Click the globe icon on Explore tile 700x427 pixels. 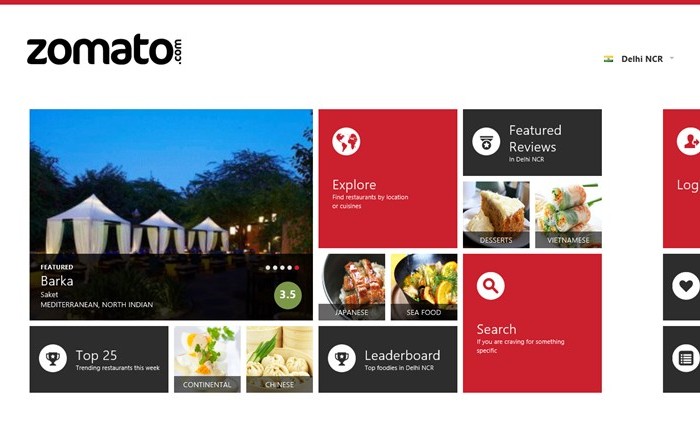[346, 142]
